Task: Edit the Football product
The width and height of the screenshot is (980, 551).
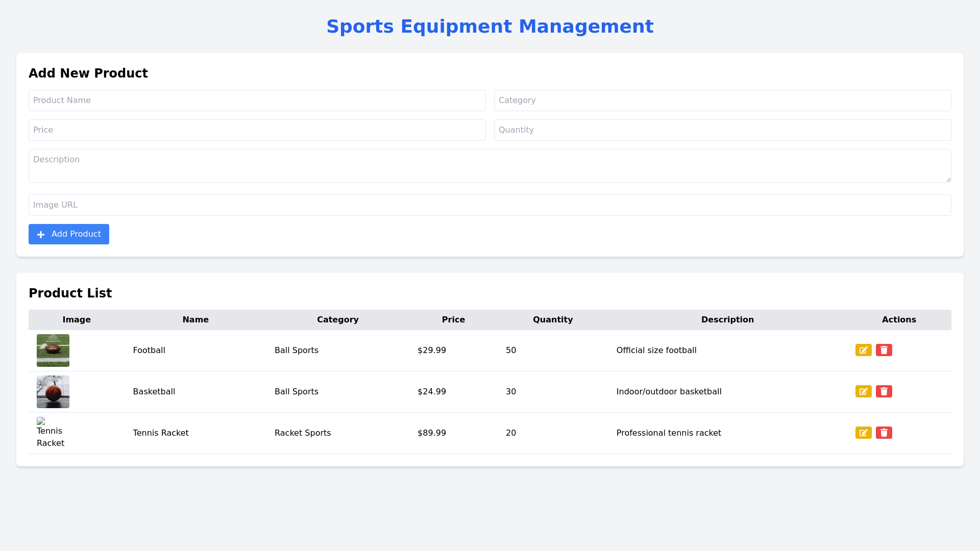Action: click(863, 350)
